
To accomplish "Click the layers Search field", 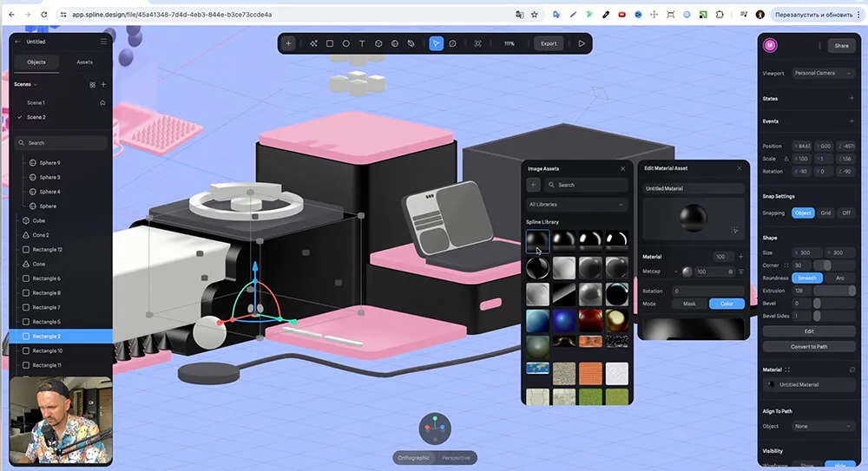I will pos(61,143).
